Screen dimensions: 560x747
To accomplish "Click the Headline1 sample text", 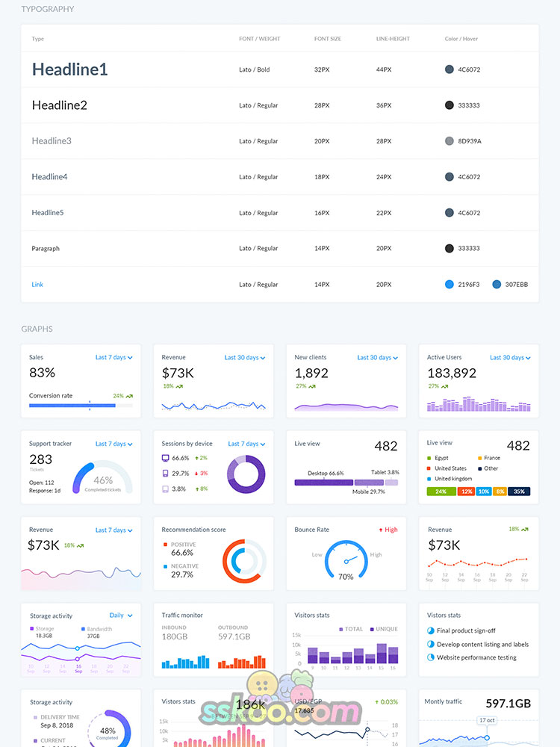I will click(x=70, y=69).
